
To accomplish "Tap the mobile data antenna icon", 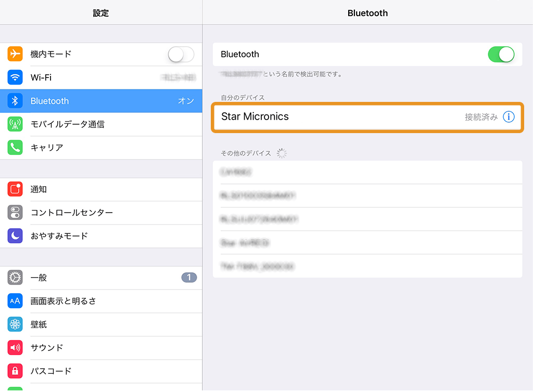I will 15,124.
